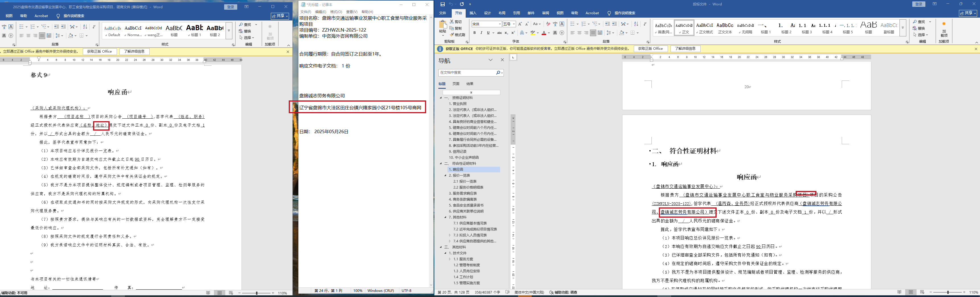Open the 插入 ribbon tab

point(473,13)
